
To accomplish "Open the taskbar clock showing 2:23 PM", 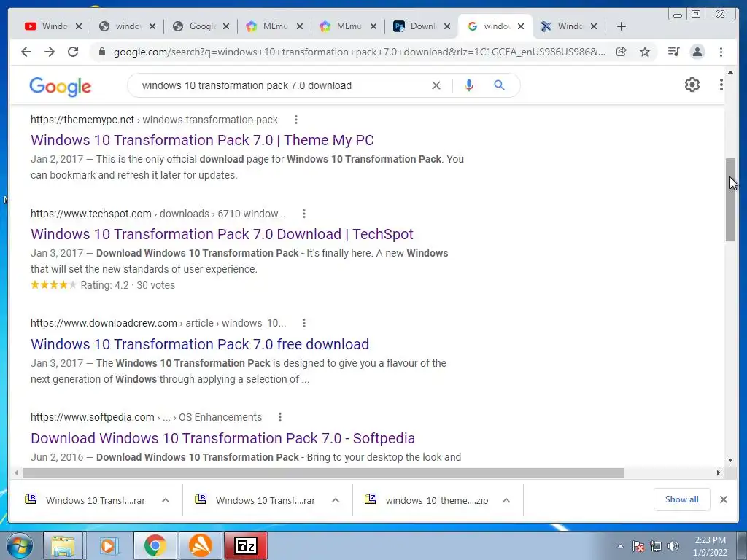I will (x=710, y=546).
